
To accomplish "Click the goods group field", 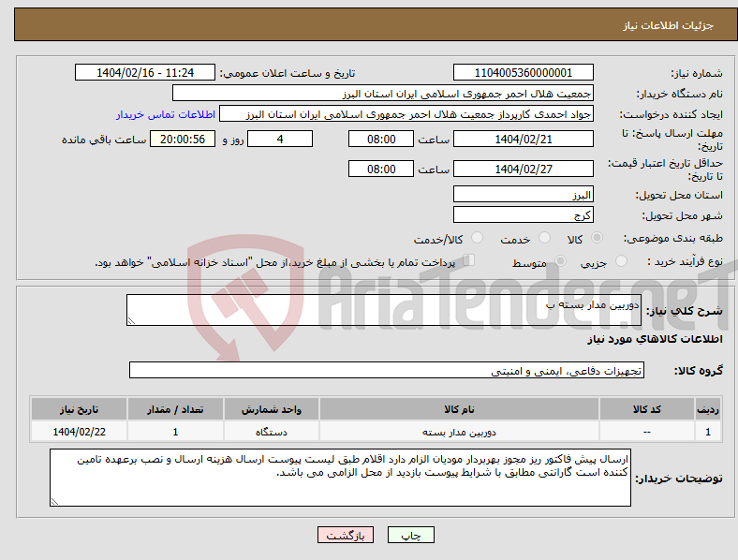I will point(387,370).
